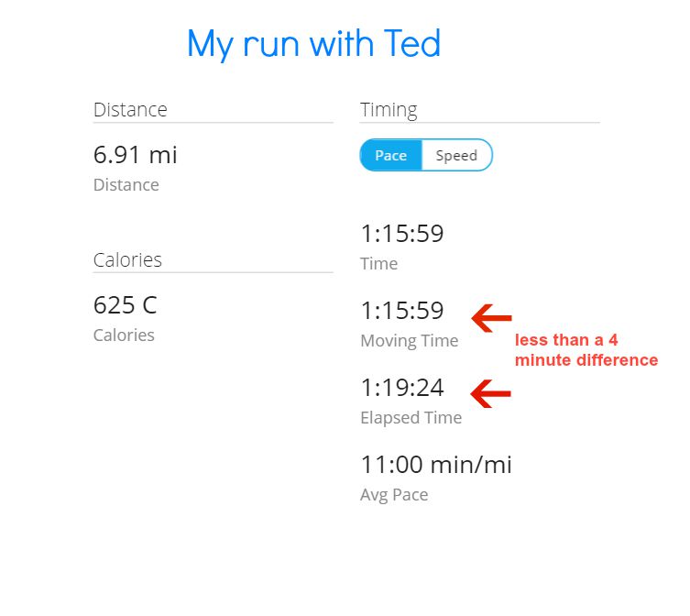Select the Pace toggle option
Screen dimensions: 690x616
point(390,155)
